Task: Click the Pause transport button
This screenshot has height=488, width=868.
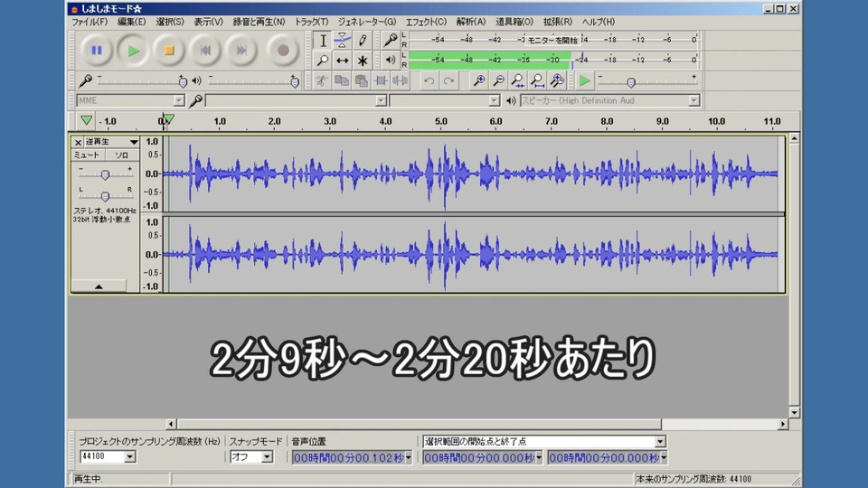Action: [97, 51]
